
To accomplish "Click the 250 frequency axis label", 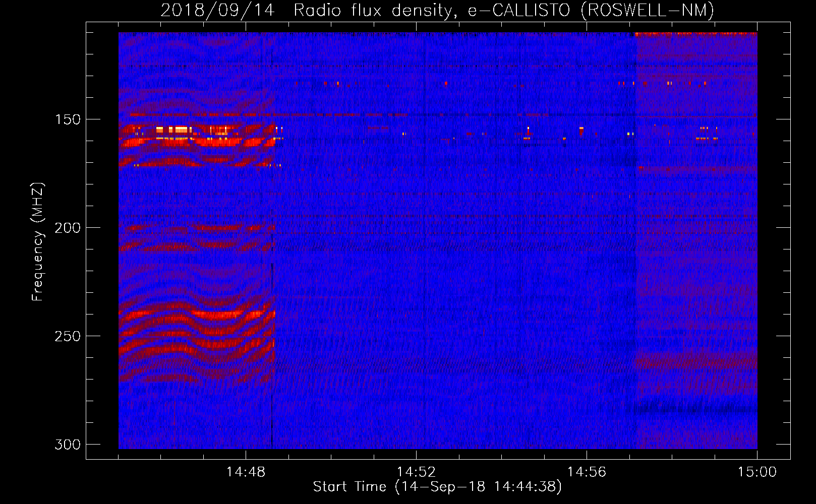I will click(68, 336).
